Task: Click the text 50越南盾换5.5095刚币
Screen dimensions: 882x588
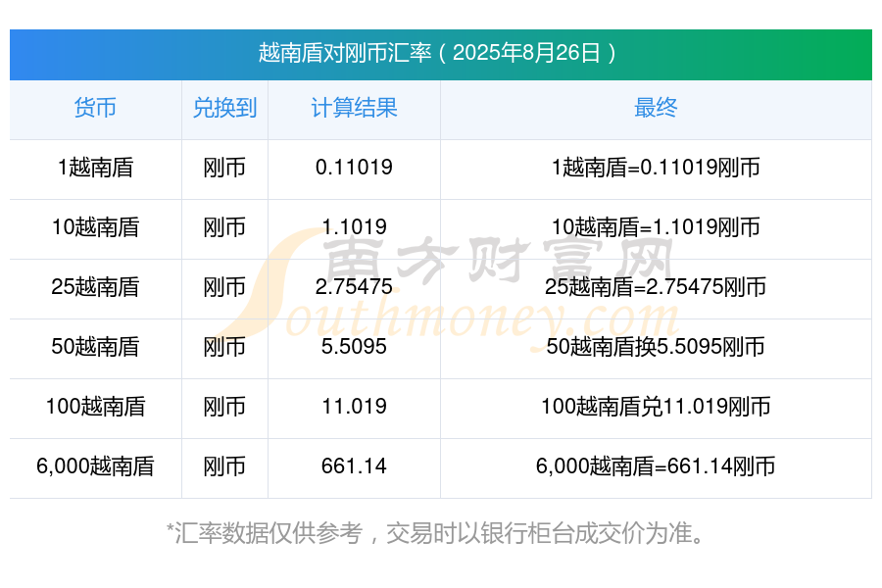Action: pos(656,347)
